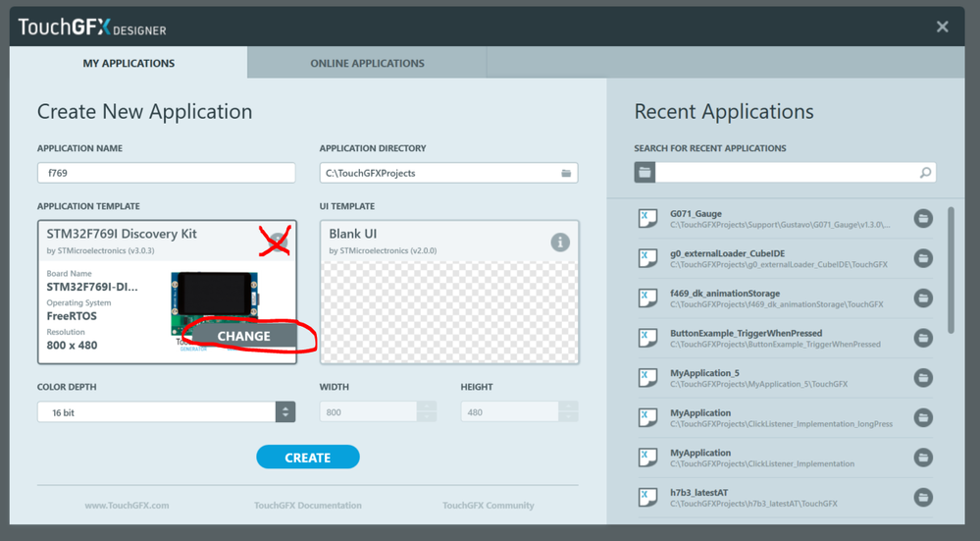Show info for Blank UI template

(560, 243)
